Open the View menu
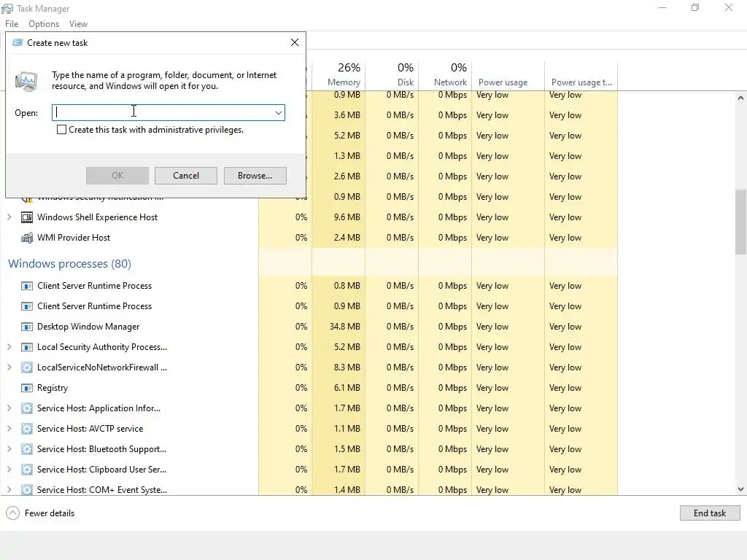 pyautogui.click(x=78, y=24)
